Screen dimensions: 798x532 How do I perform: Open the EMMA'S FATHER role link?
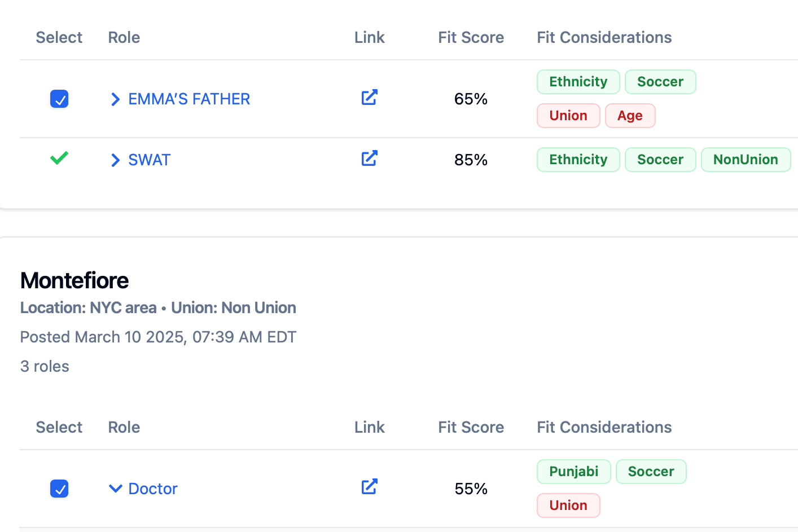click(189, 99)
